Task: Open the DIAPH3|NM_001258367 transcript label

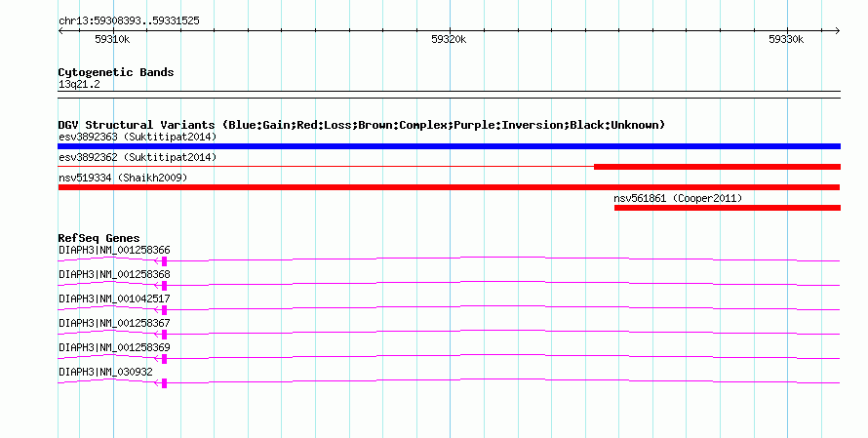Action: click(x=114, y=323)
